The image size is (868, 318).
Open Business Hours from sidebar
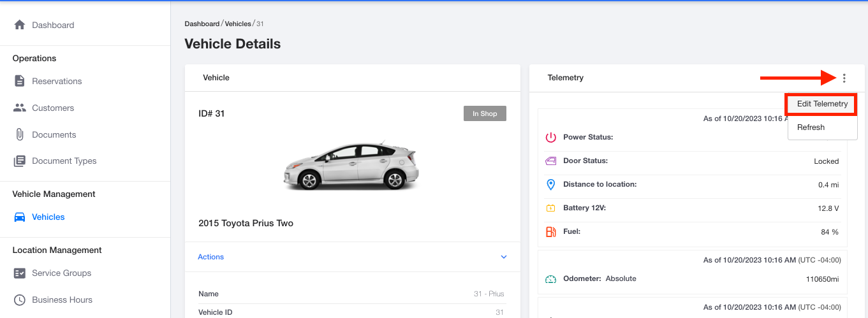click(63, 300)
